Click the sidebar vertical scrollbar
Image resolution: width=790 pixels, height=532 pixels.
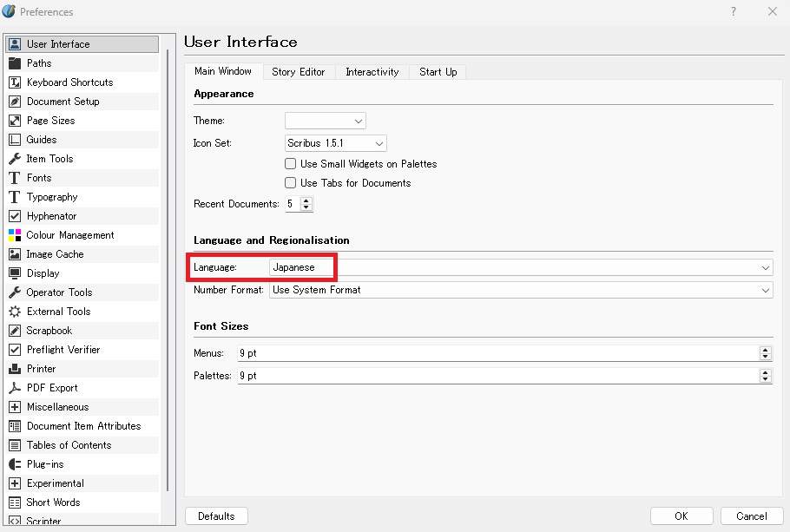pyautogui.click(x=167, y=260)
